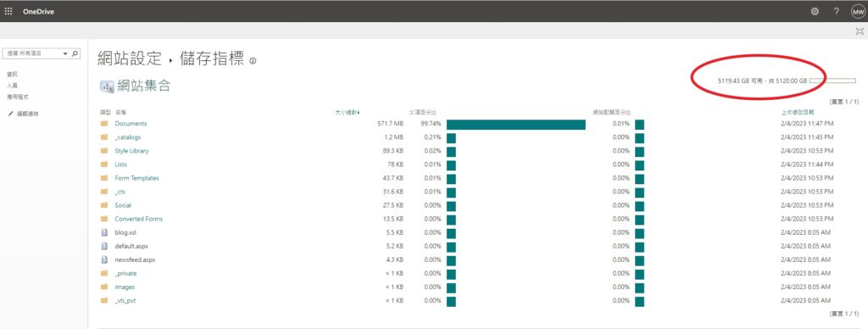Viewport: 868px width, 329px height.
Task: Click the help question mark icon
Action: click(x=837, y=11)
